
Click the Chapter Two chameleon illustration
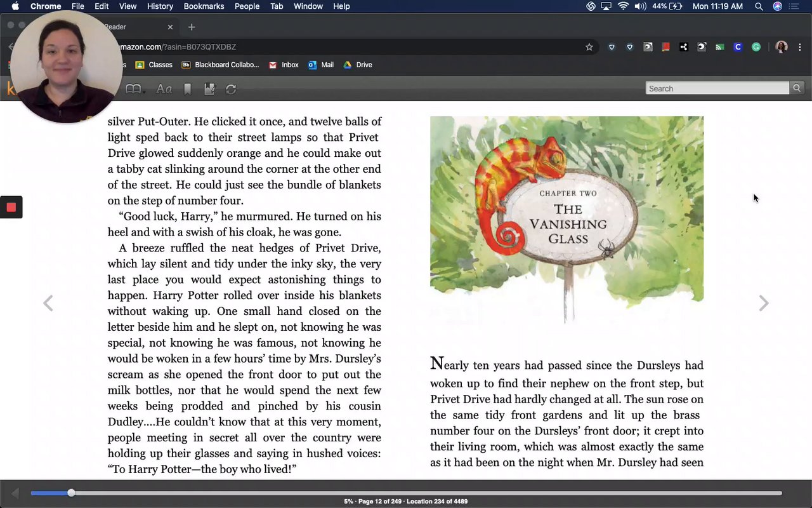pos(567,219)
